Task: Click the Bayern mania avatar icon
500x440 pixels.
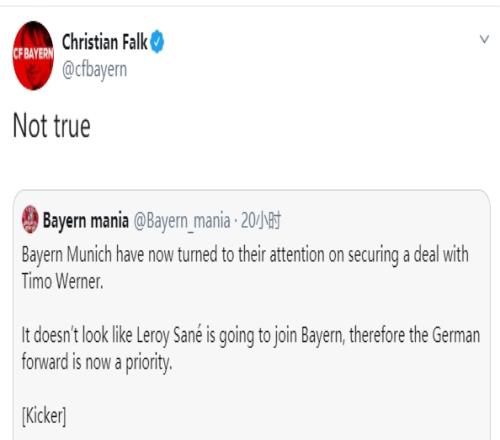Action: tap(30, 219)
